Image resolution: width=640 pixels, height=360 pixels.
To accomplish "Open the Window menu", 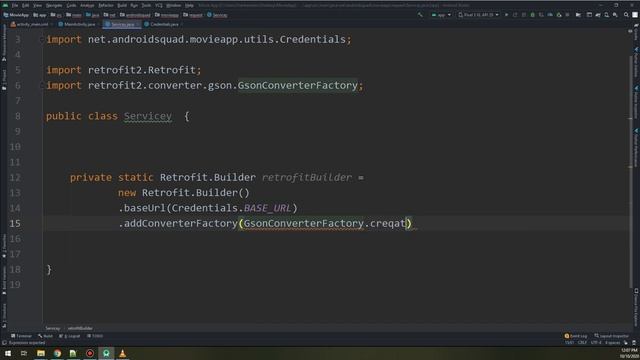I will pos(173,6).
